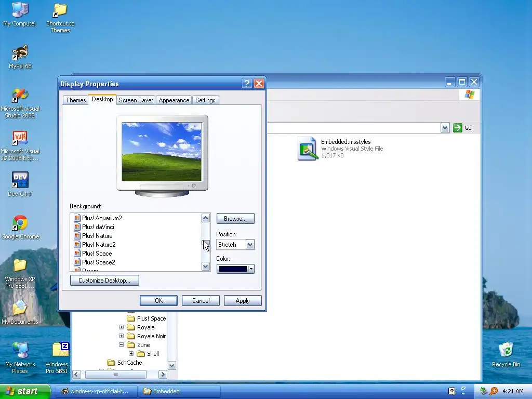The width and height of the screenshot is (532, 399).
Task: Open the Start menu
Action: pos(25,391)
